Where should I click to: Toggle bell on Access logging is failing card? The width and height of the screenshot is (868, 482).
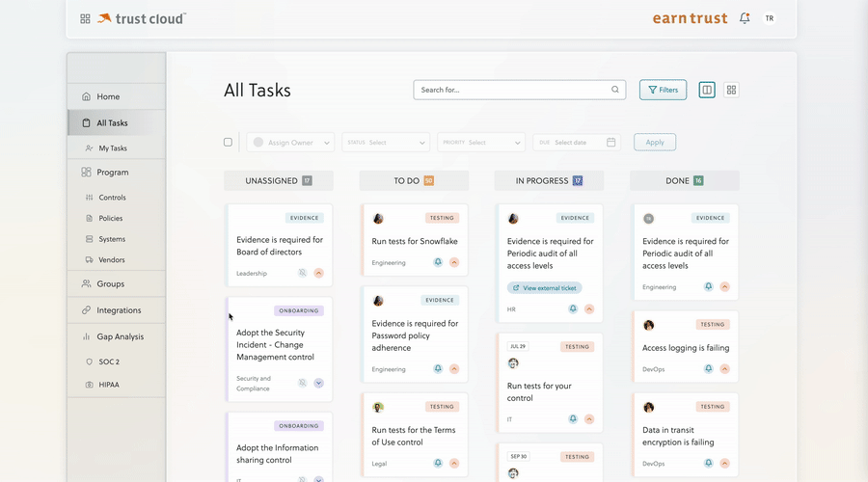(x=709, y=368)
